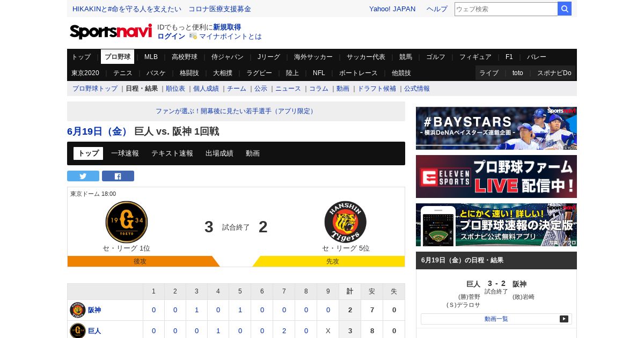The height and width of the screenshot is (338, 644).
Task: Open the 東京2020 navigation item
Action: [x=85, y=73]
